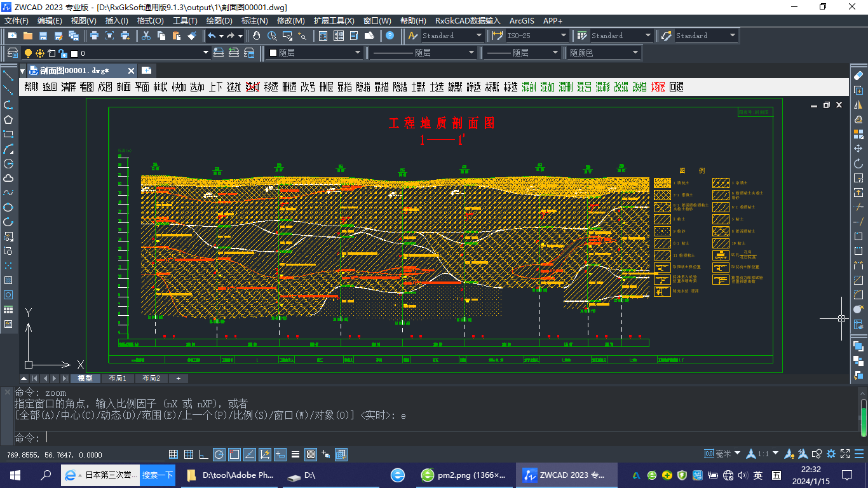Screen dimensions: 868x488
Task: Open the 修改(M) menu
Action: click(290, 21)
